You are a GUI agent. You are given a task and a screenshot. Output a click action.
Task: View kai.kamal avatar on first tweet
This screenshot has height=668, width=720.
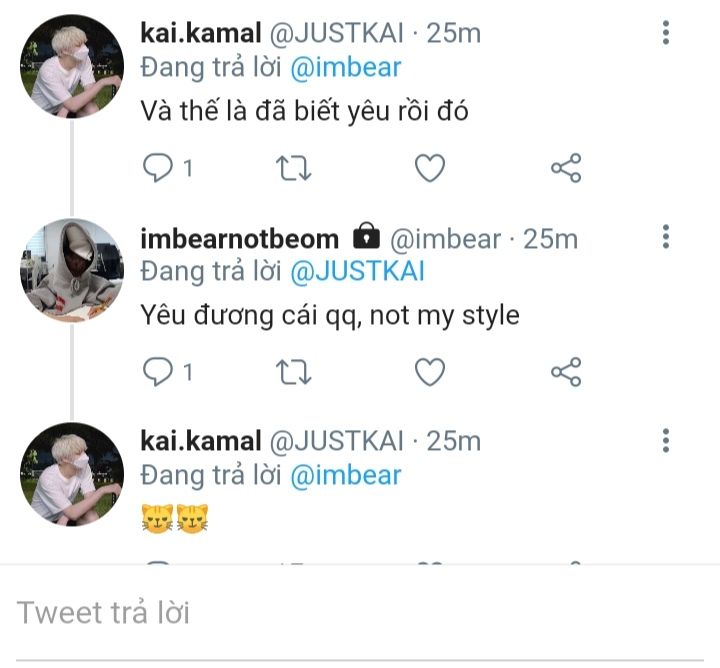click(x=72, y=66)
